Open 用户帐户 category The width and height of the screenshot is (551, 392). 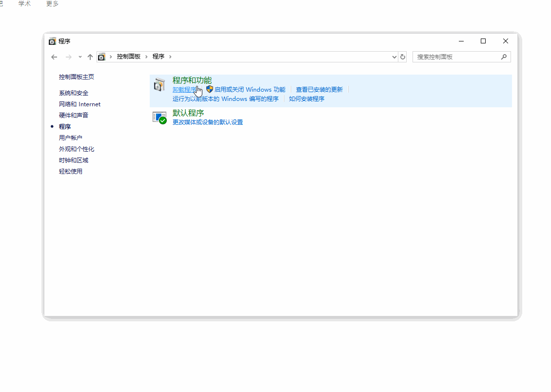(x=71, y=137)
